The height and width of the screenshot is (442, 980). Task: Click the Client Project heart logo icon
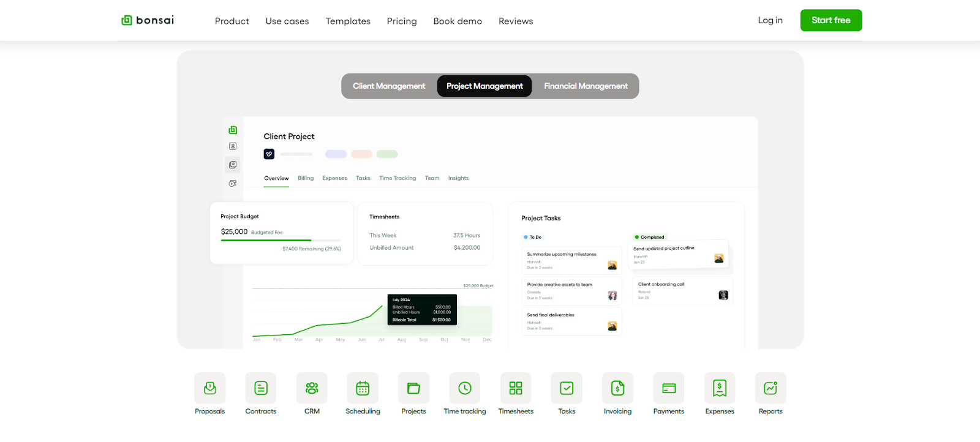pyautogui.click(x=269, y=154)
